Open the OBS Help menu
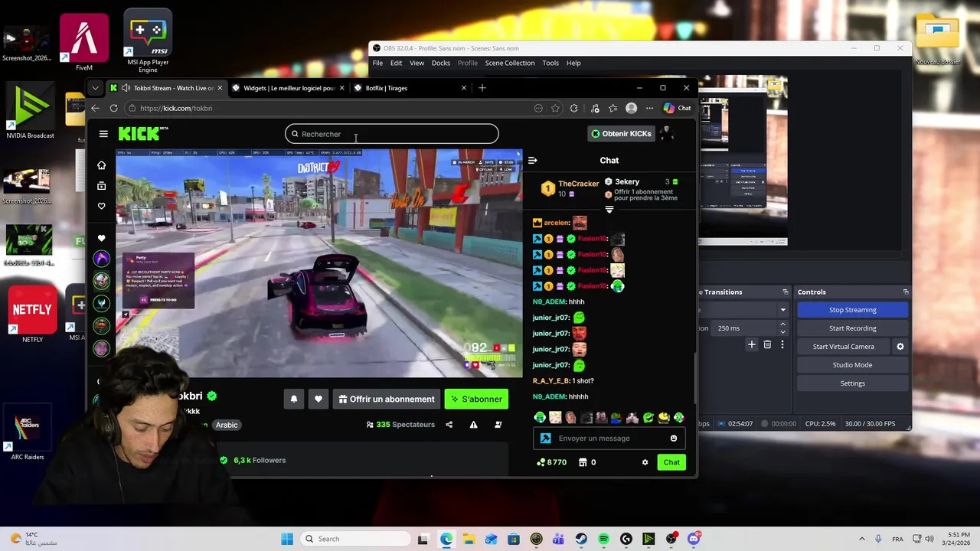The width and height of the screenshot is (980, 551). pyautogui.click(x=573, y=63)
